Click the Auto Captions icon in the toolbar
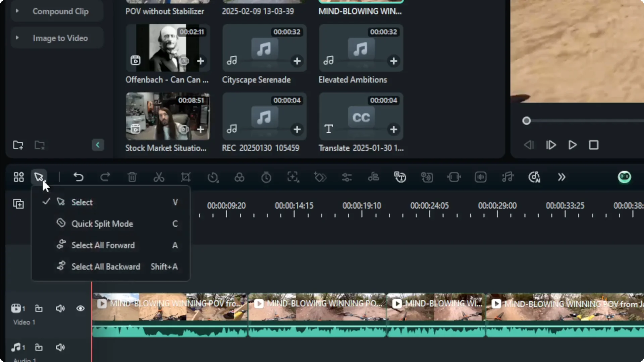The image size is (644, 362). (400, 177)
